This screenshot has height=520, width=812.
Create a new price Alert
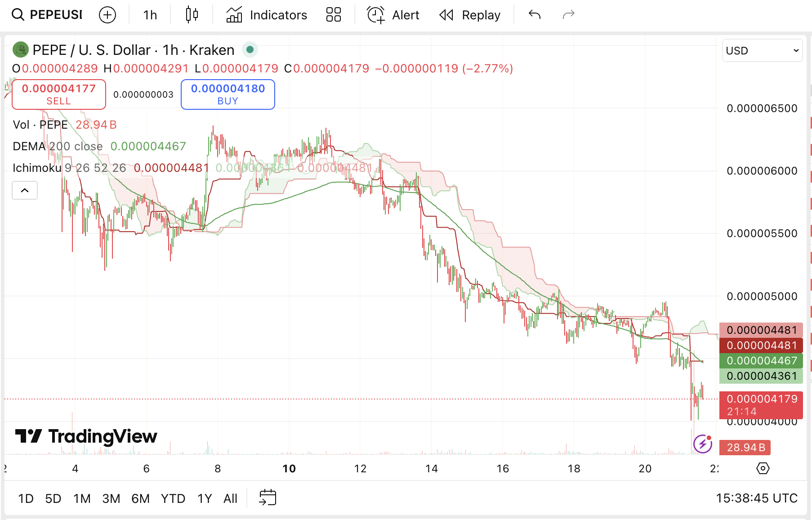393,15
